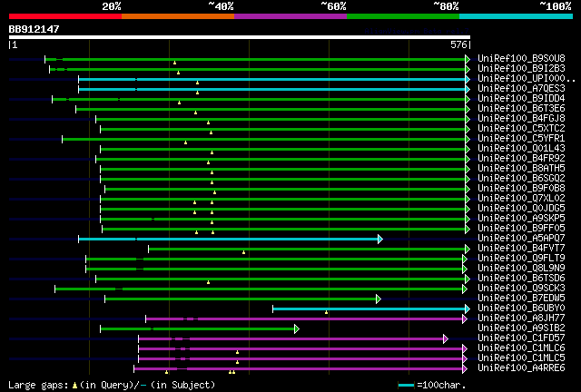581x392 pixels.
Task: Click the ~60% legend label
Action: (x=333, y=6)
